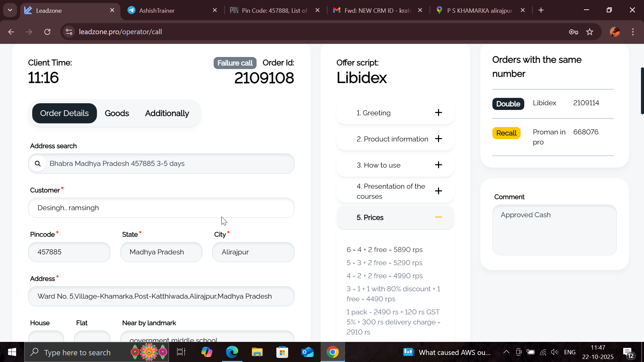Screen dimensions: 644x362
Task: Click the site information icon in the address bar
Action: [69, 32]
